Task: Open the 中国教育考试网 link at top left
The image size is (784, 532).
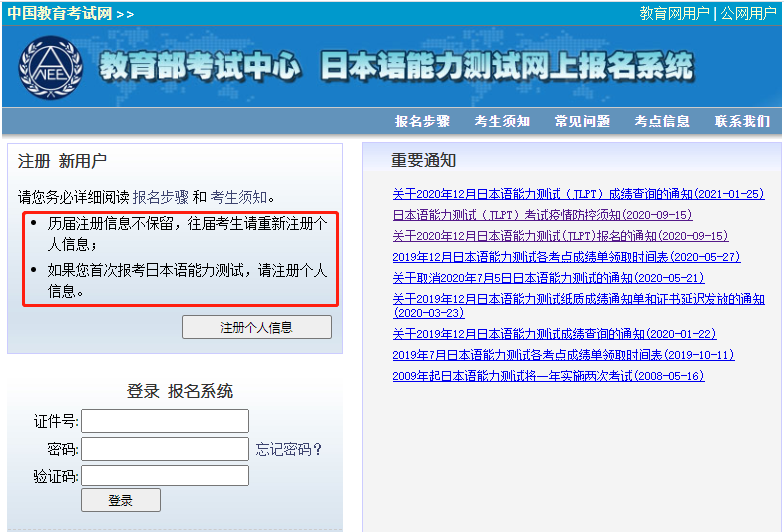Action: pyautogui.click(x=58, y=13)
